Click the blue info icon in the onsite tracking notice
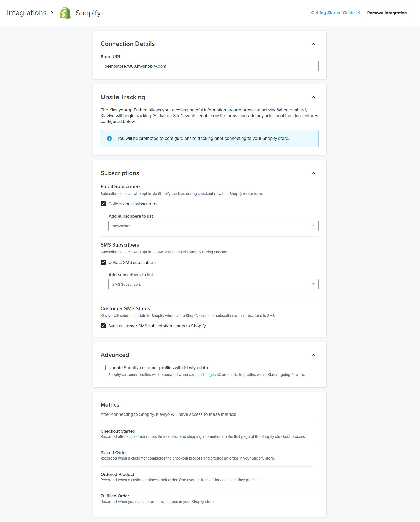This screenshot has width=420, height=522. tap(109, 139)
